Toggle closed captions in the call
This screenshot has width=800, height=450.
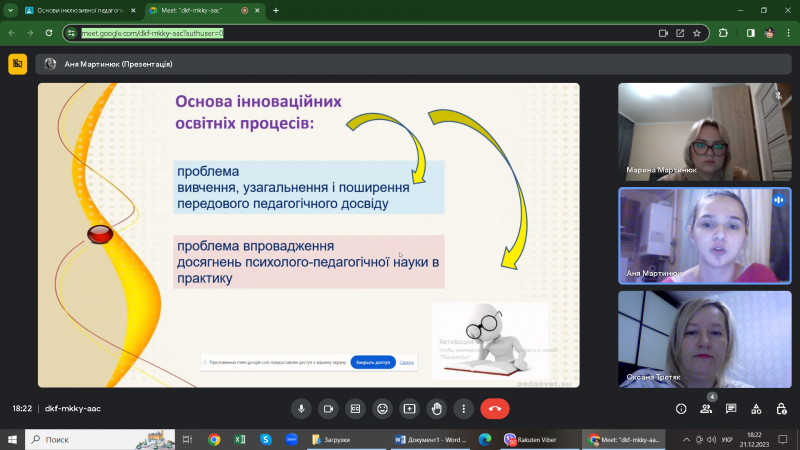click(354, 408)
